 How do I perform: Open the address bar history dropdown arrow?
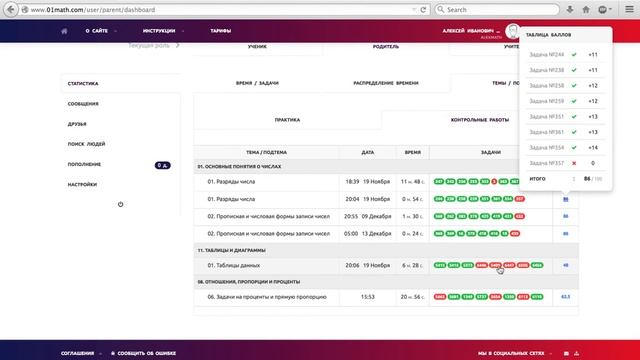414,9
